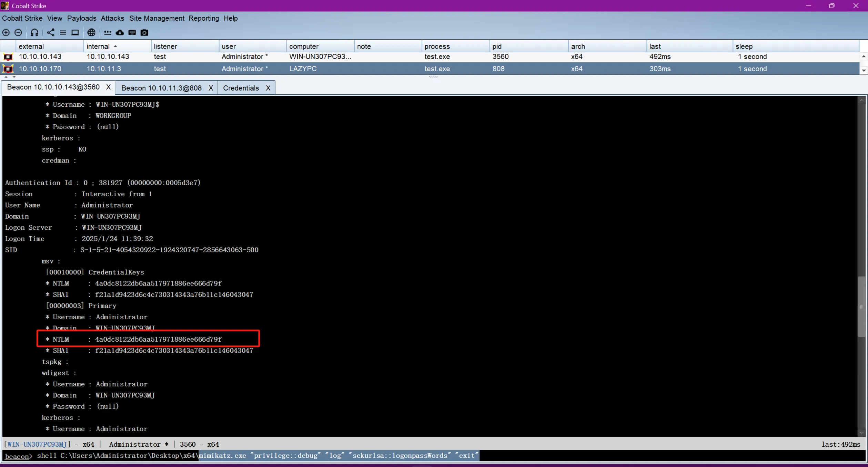Viewport: 868px width, 467px height.
Task: Close the Credentials tab
Action: pyautogui.click(x=268, y=88)
